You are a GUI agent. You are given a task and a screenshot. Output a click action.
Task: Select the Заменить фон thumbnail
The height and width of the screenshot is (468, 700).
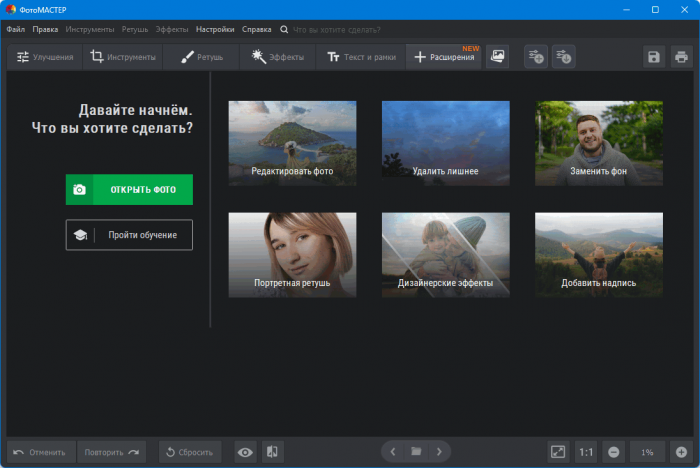click(598, 144)
